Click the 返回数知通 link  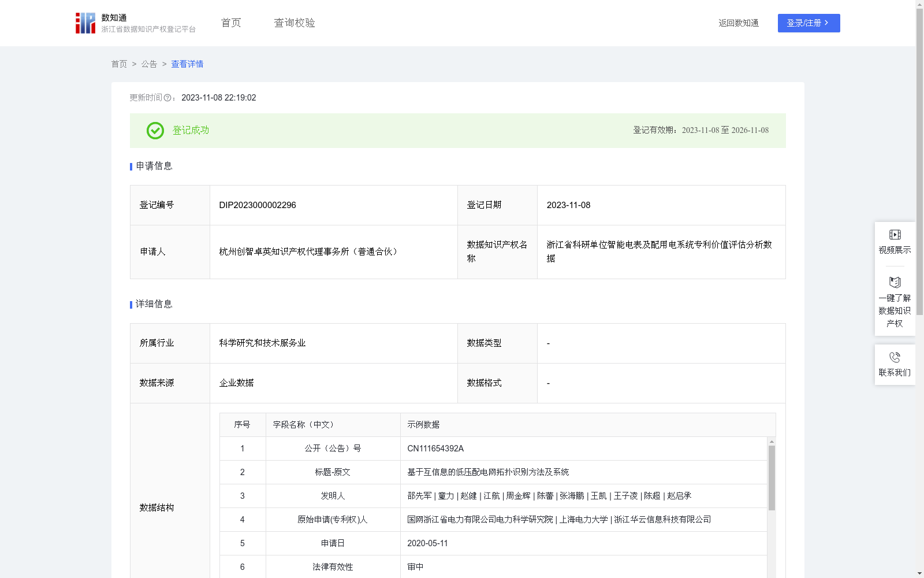click(739, 23)
